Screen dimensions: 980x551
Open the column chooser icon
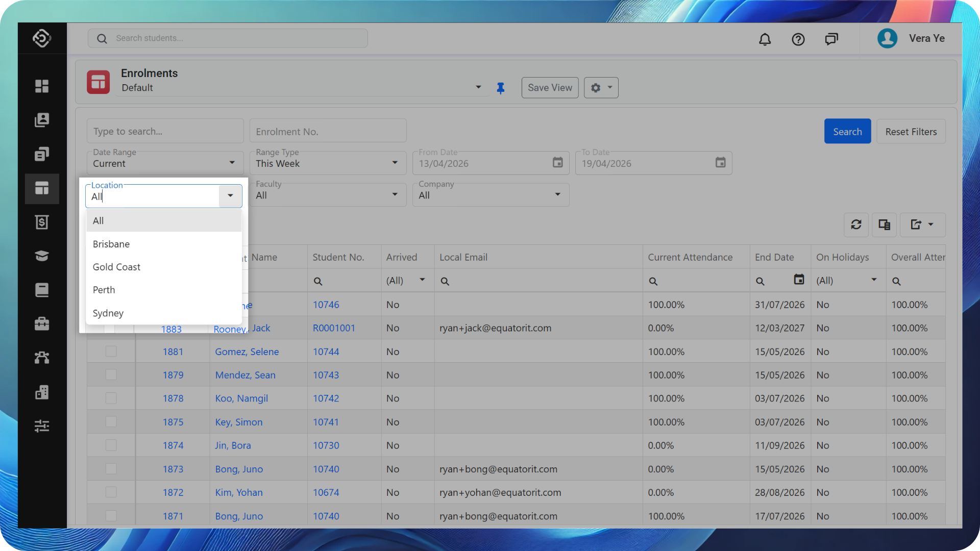tap(884, 224)
